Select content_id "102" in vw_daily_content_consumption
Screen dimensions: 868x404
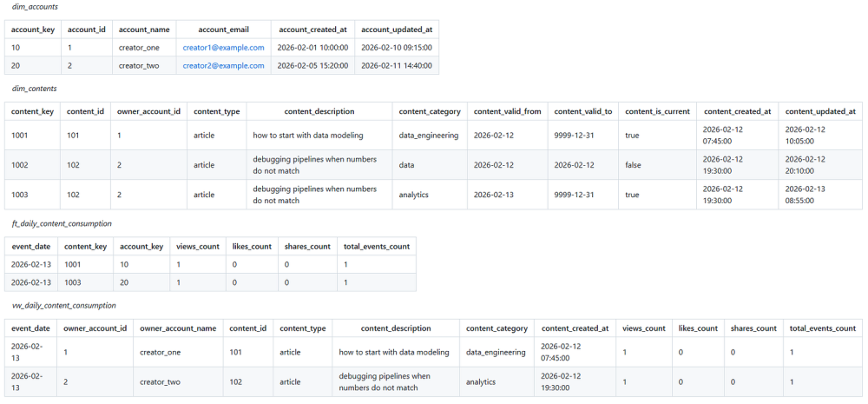tap(236, 381)
